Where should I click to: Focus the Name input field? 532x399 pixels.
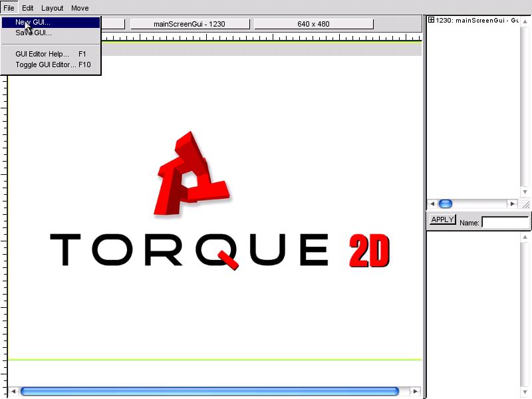pos(505,223)
